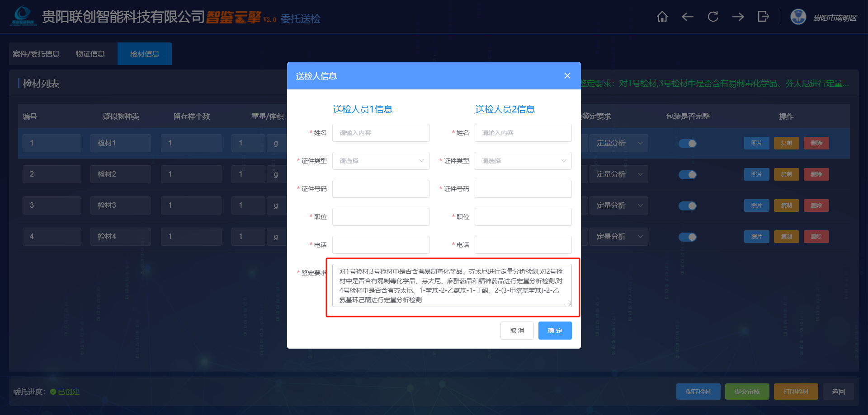
Task: Close the 送检人信息 dialog with the X
Action: pos(567,76)
